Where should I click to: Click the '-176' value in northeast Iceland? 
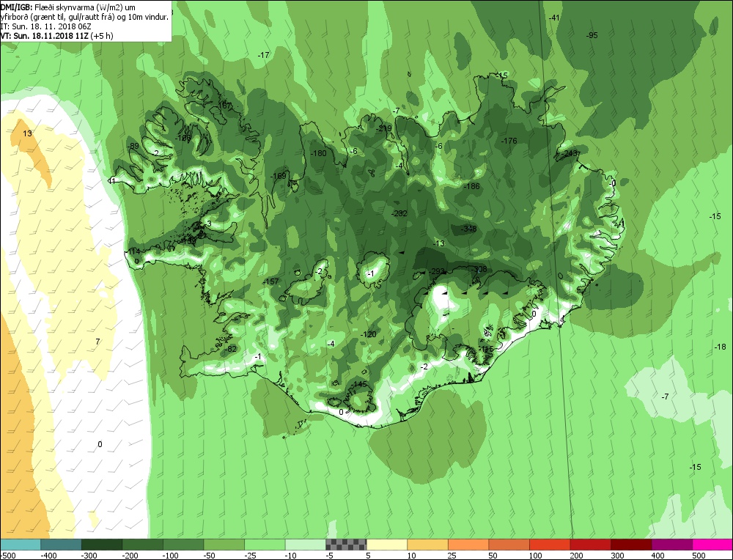pyautogui.click(x=509, y=141)
